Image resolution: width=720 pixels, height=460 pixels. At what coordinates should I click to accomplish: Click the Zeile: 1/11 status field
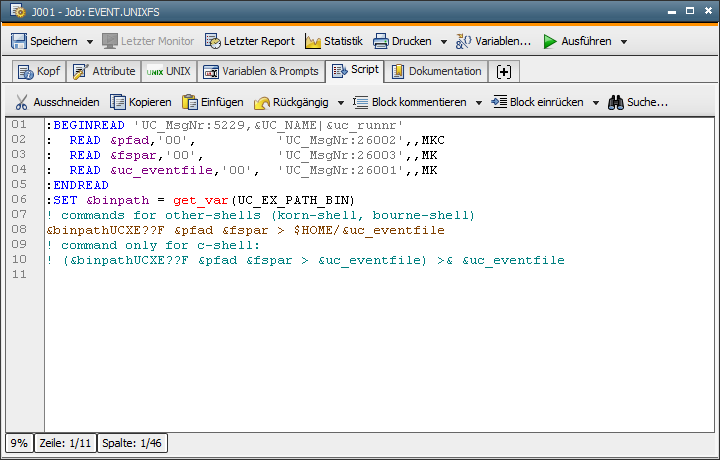(65, 443)
